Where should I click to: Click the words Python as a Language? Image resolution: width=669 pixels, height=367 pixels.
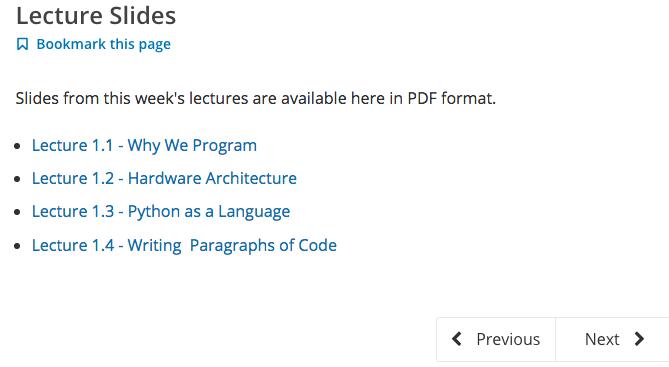(x=209, y=212)
